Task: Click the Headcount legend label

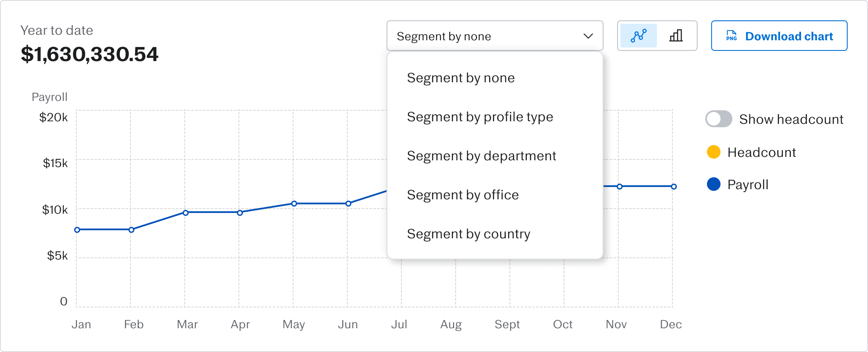Action: point(761,152)
